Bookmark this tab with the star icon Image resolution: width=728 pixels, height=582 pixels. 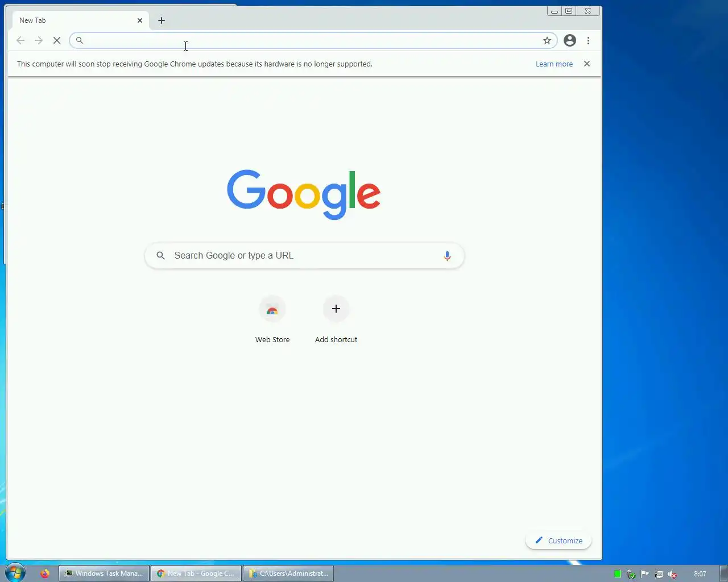[x=547, y=40]
